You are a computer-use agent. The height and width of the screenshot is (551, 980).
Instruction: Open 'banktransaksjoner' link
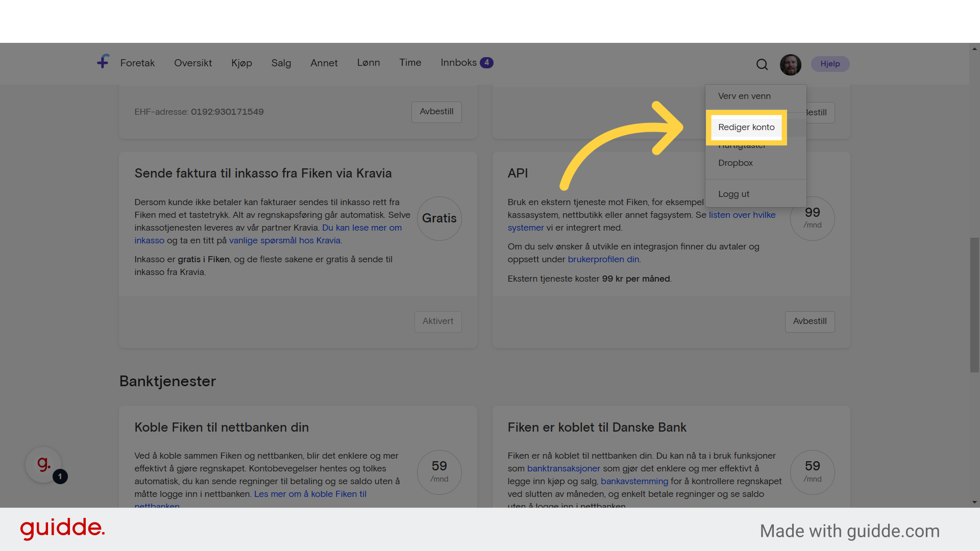coord(563,468)
